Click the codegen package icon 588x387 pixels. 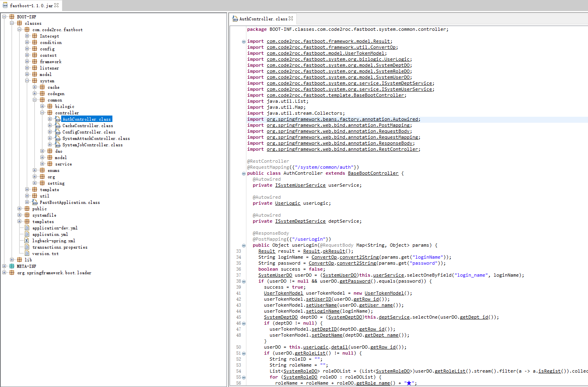pyautogui.click(x=42, y=94)
